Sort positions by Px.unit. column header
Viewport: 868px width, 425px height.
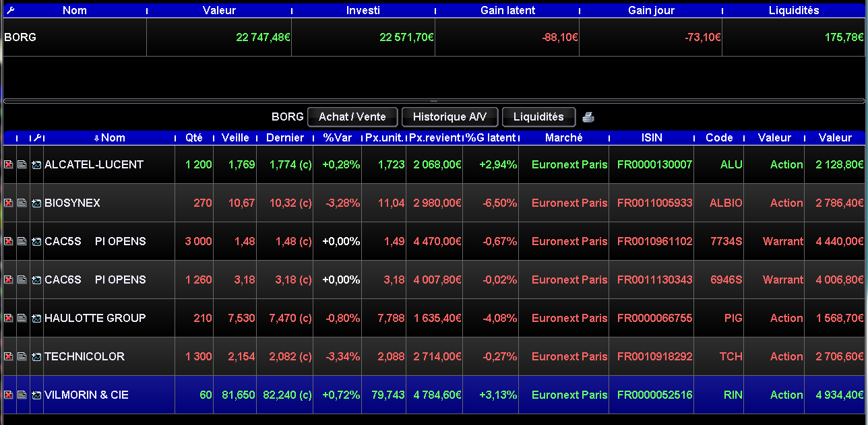tap(384, 137)
